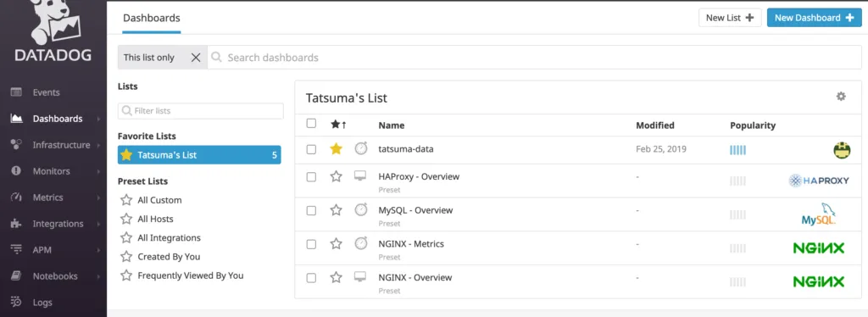Sort by the Popularity column
Screen dimensions: 868x317
pos(753,125)
